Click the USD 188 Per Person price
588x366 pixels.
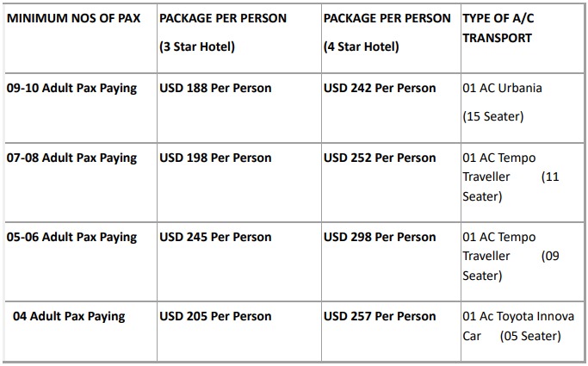215,88
